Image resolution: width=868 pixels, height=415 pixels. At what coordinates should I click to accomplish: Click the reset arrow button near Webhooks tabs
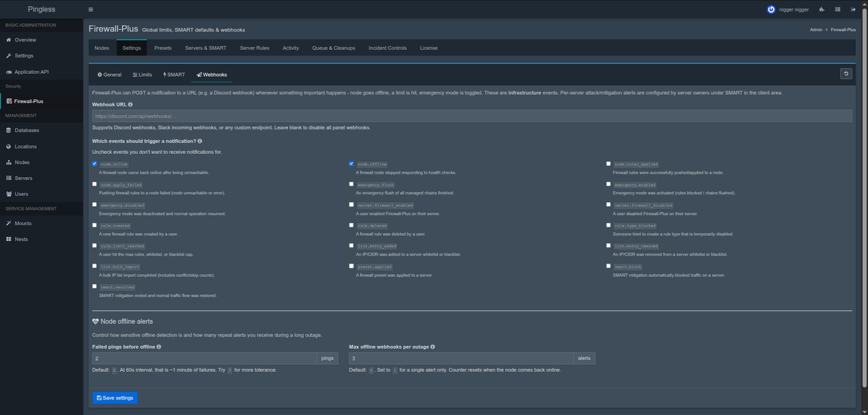846,74
